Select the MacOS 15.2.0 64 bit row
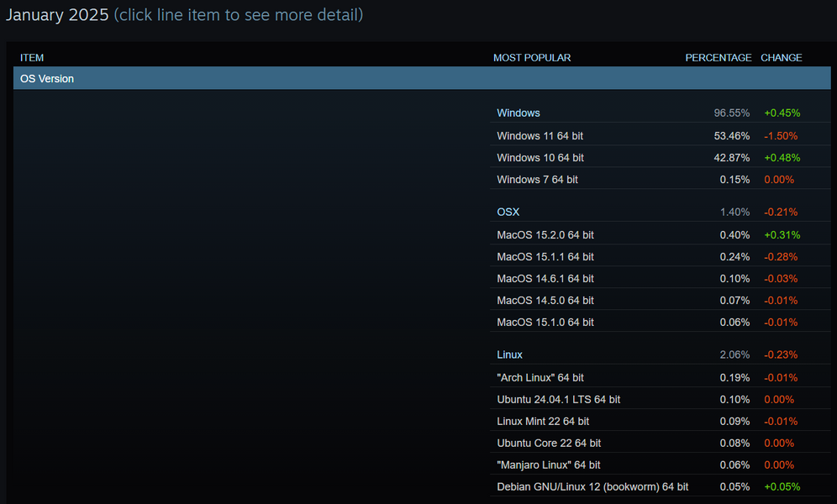 coord(545,235)
